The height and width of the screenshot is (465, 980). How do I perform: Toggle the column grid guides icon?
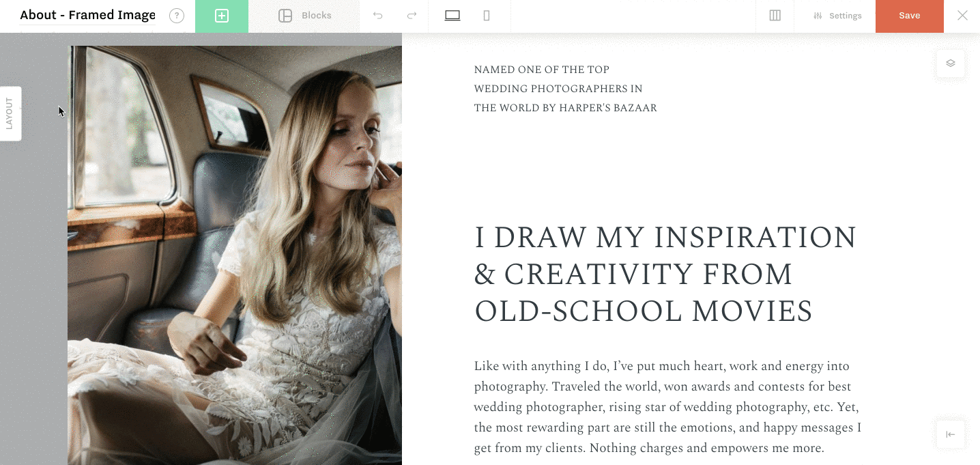pos(775,16)
